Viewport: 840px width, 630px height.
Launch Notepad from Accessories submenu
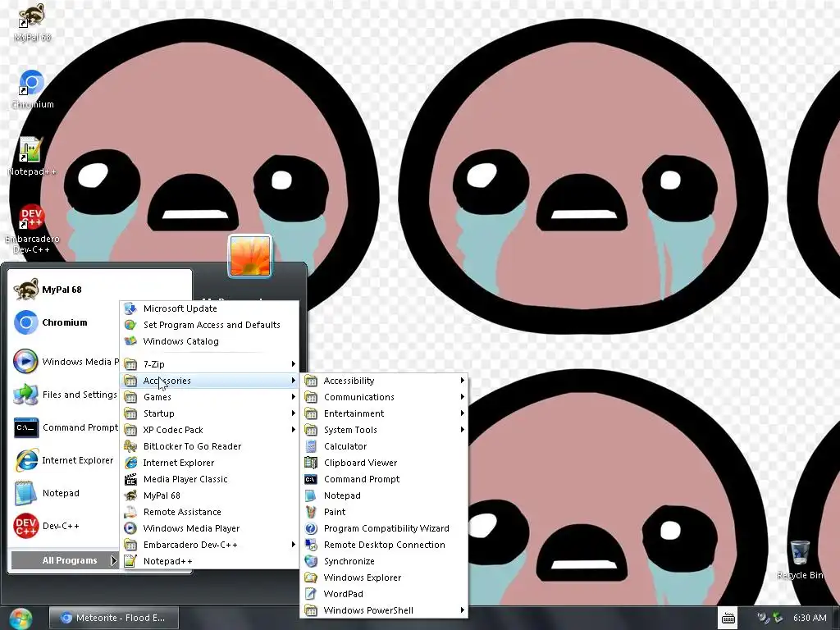click(x=384, y=495)
